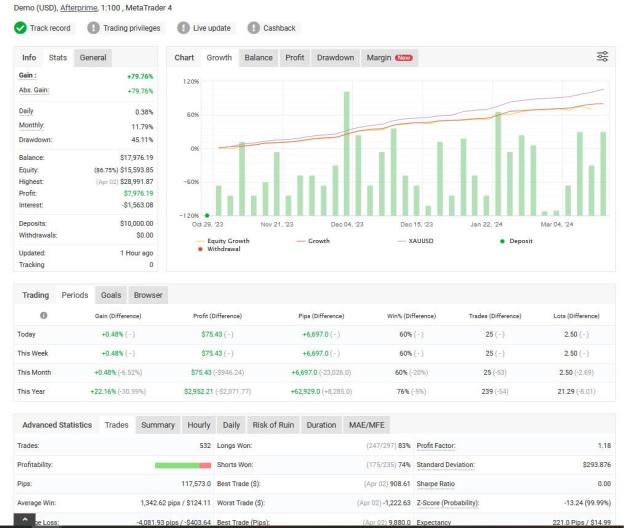Open the Summary statistics tab
Viewport: 625px width, 528px height.
pos(158,425)
